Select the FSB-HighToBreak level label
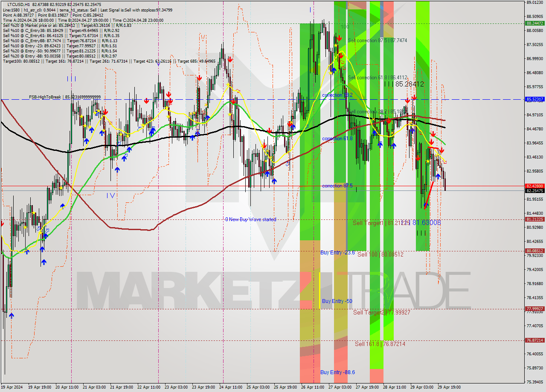 point(65,97)
